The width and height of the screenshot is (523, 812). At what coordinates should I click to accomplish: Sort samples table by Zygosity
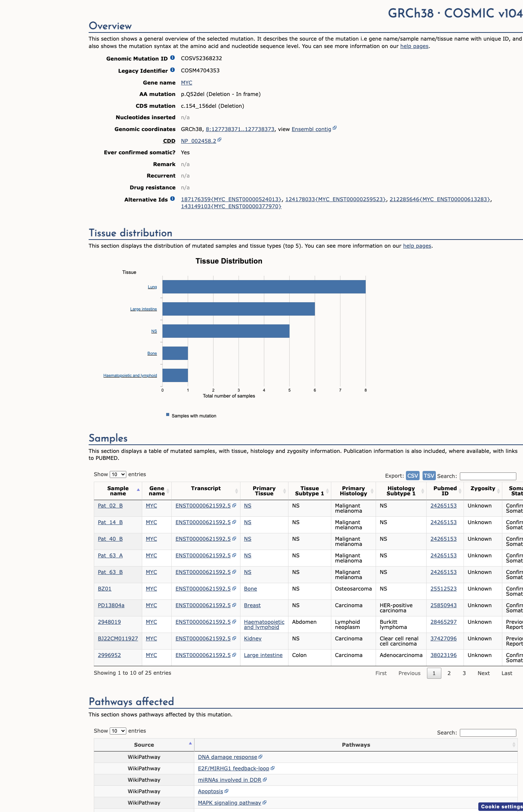click(483, 491)
